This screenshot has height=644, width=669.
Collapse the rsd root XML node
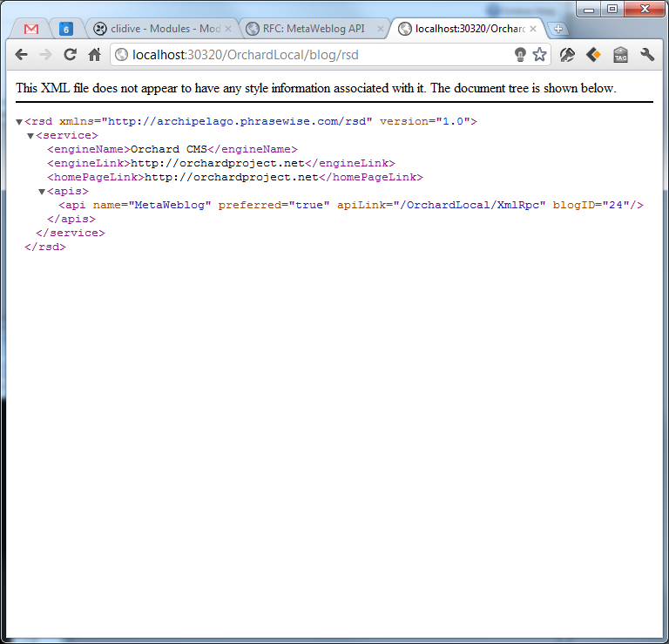click(x=19, y=122)
